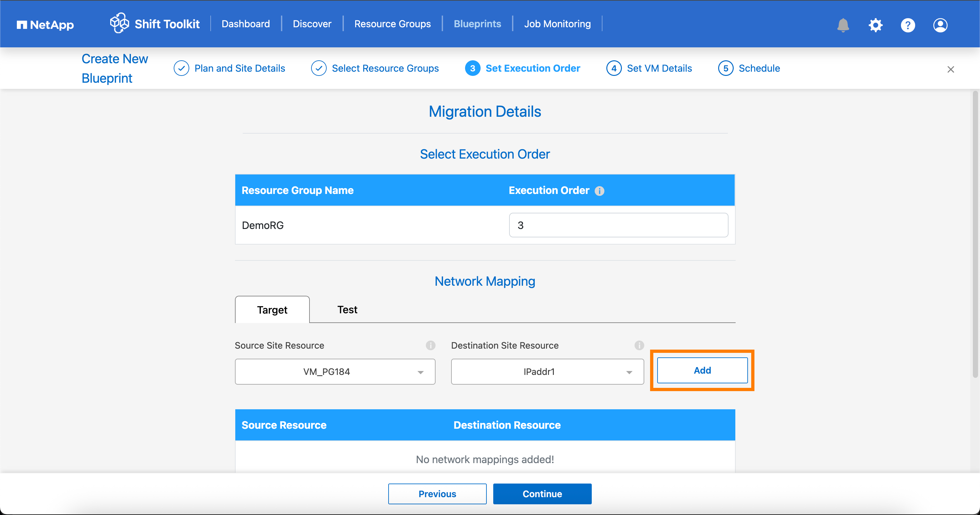The image size is (980, 515).
Task: Open the Discover menu
Action: tap(312, 24)
